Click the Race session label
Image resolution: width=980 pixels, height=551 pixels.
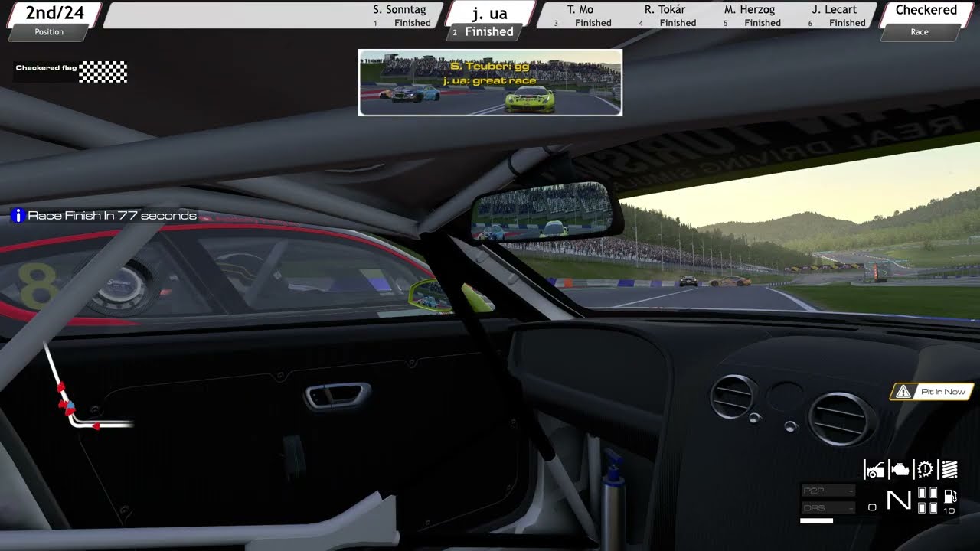coord(920,32)
